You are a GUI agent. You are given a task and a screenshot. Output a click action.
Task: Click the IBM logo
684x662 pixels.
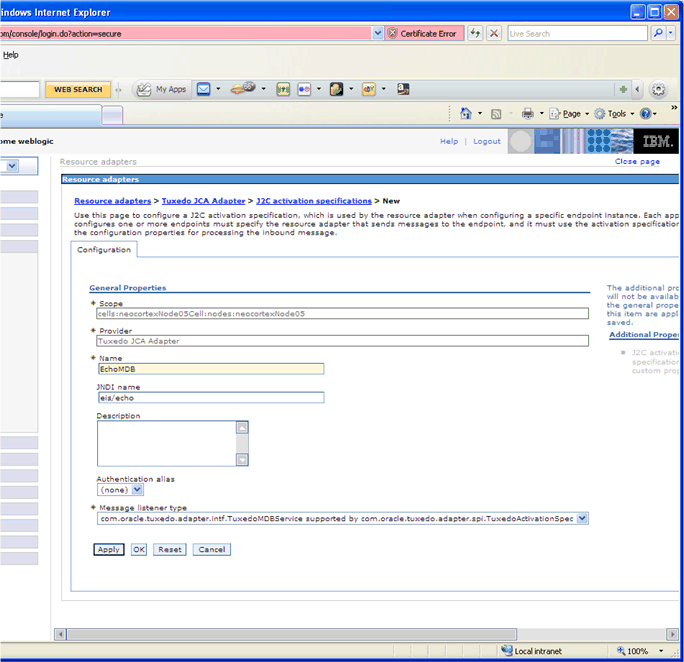coord(657,141)
